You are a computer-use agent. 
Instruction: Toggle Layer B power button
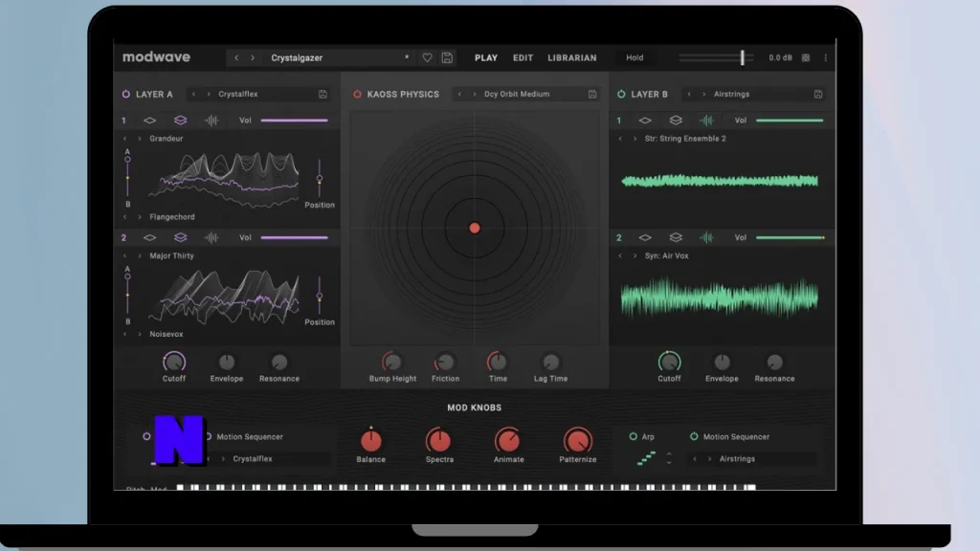(x=621, y=95)
